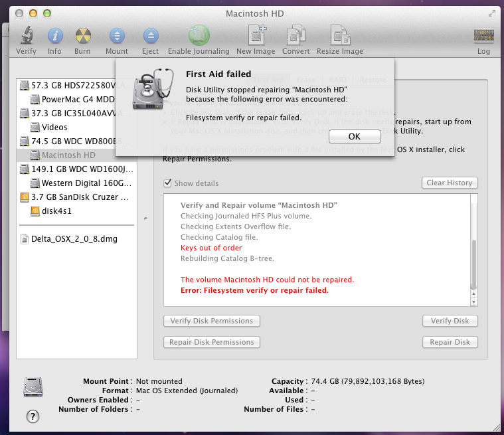Viewport: 504px width, 435px height.
Task: Click the Convert toolbar icon
Action: [x=295, y=35]
